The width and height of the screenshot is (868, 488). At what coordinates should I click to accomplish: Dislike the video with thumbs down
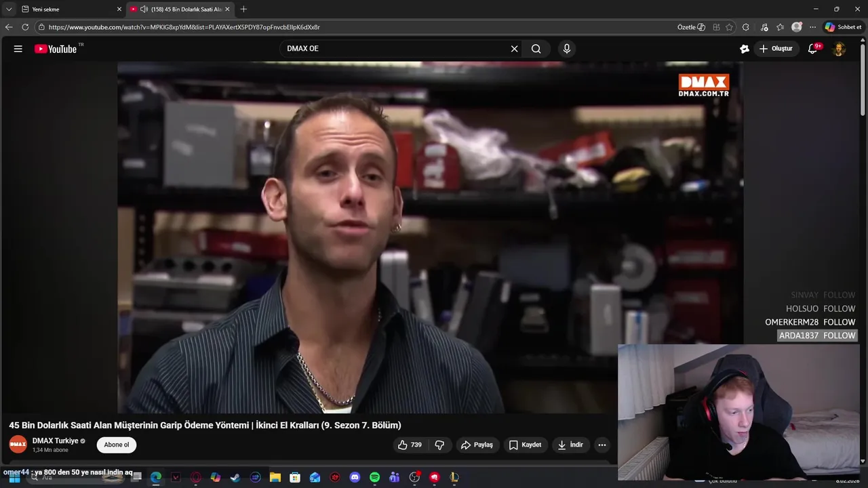[x=439, y=445]
